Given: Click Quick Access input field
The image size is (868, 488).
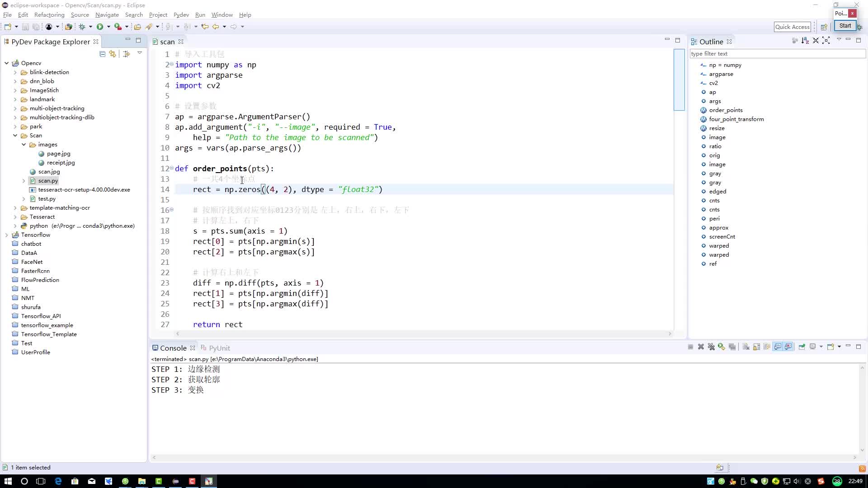Looking at the screenshot, I should point(792,26).
